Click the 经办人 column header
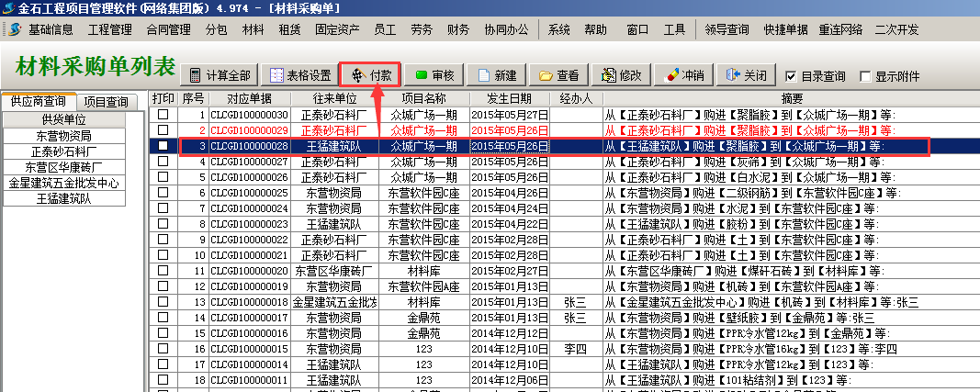980x392 pixels. pyautogui.click(x=576, y=99)
